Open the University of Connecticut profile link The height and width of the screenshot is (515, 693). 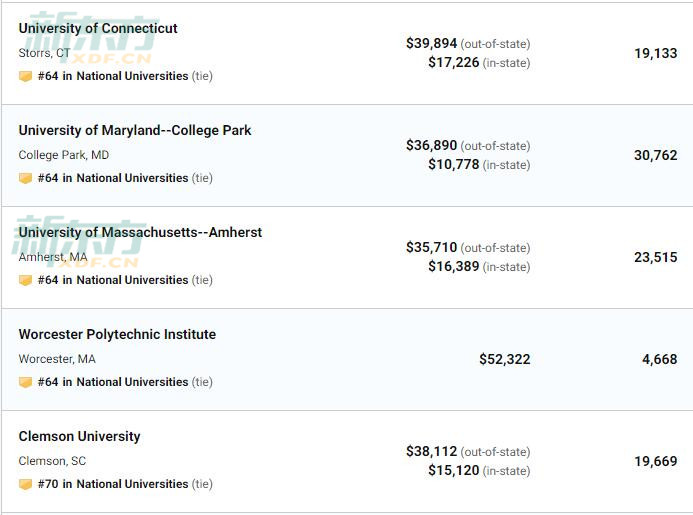(x=98, y=28)
